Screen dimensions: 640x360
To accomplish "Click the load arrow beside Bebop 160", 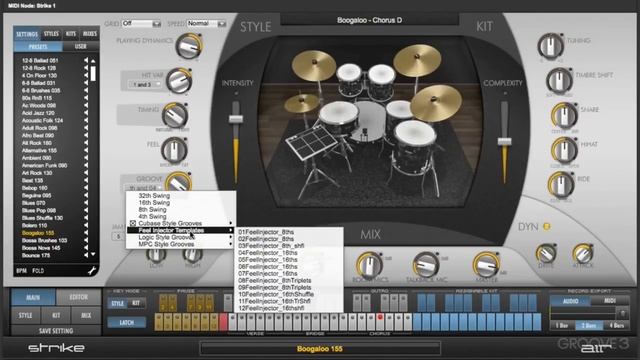I will (86, 188).
